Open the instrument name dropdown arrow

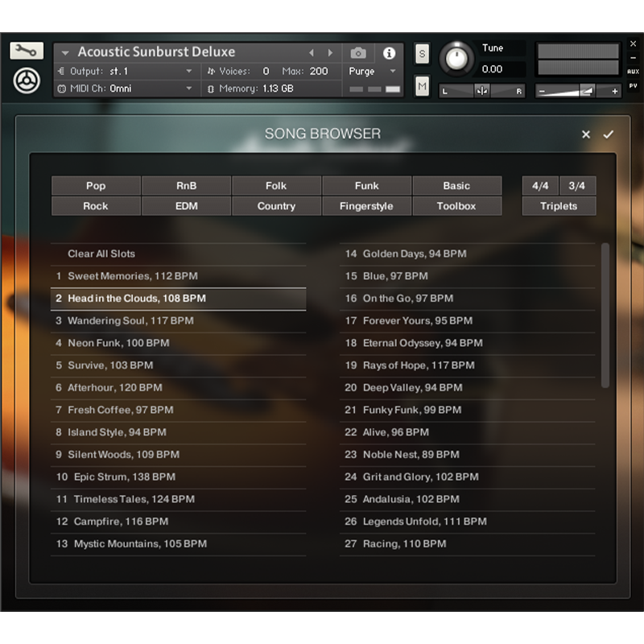click(65, 53)
